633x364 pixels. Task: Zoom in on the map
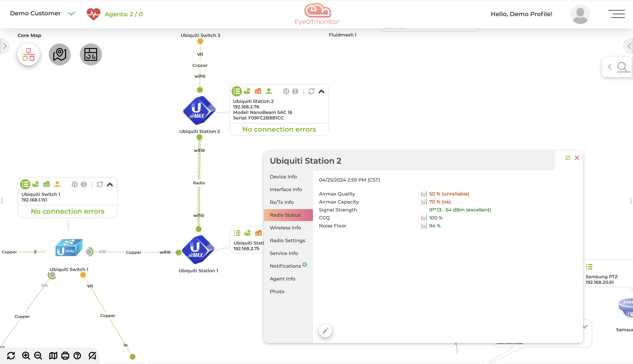[x=26, y=355]
